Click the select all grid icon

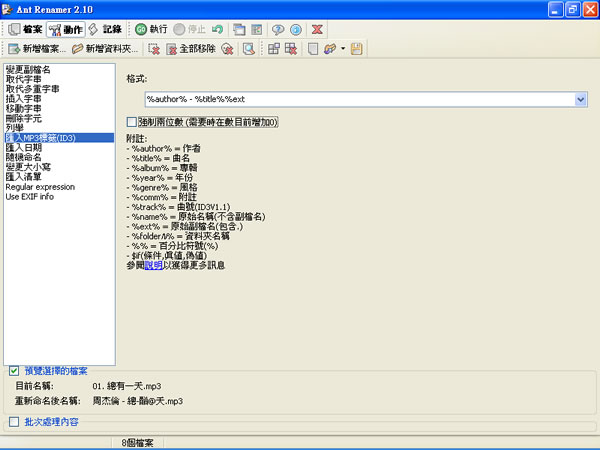[274, 49]
